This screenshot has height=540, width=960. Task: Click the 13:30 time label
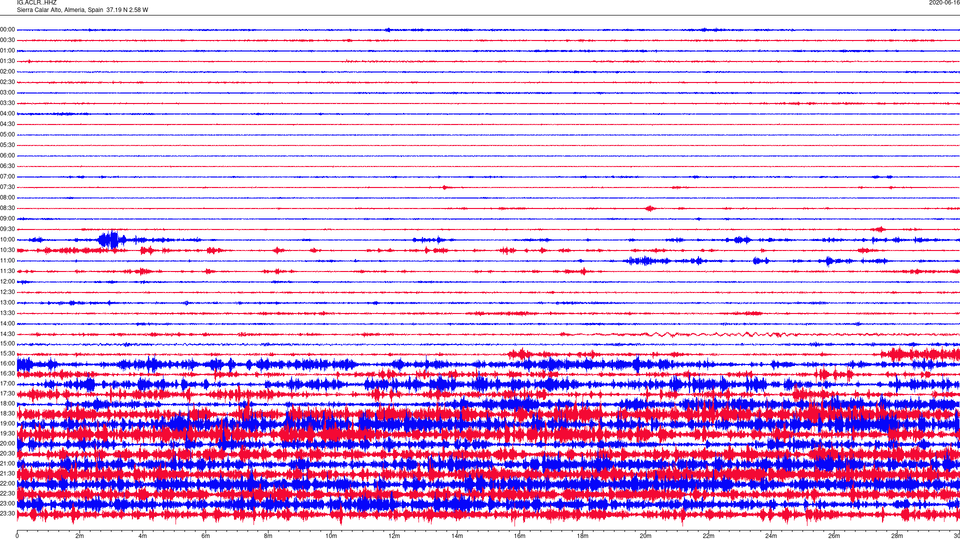click(7, 313)
